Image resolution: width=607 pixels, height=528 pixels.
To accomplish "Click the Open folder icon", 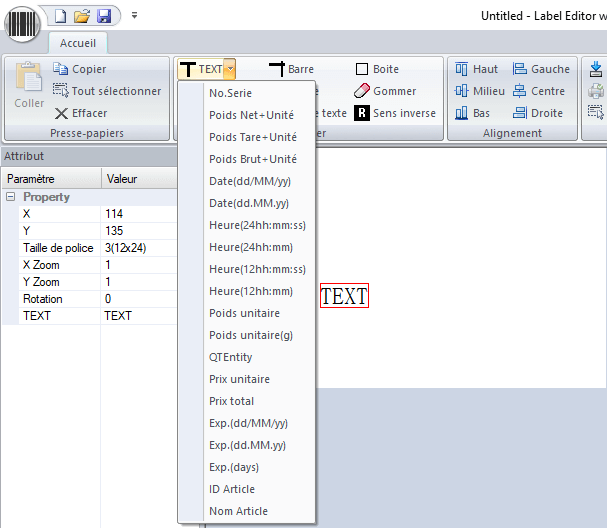I will [x=82, y=16].
